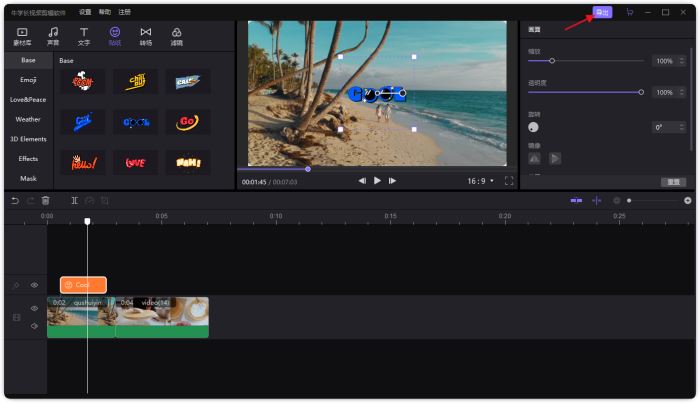This screenshot has width=700, height=403.
Task: Click the shopping cart icon in title bar
Action: (x=629, y=12)
